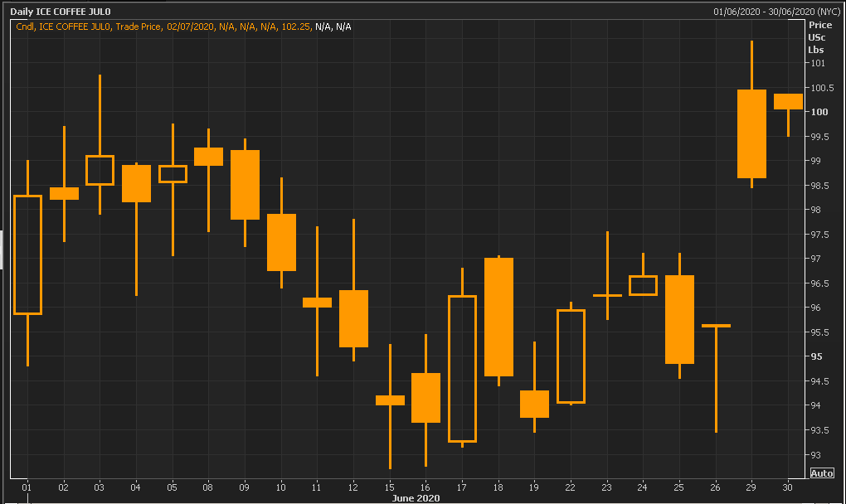Click the 08 date axis label
This screenshot has height=504, width=846.
coord(207,487)
